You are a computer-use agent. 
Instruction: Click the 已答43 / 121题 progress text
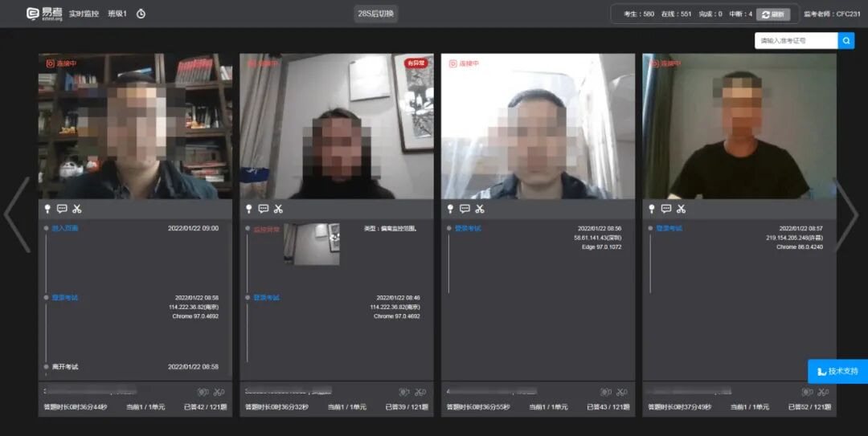pos(608,406)
